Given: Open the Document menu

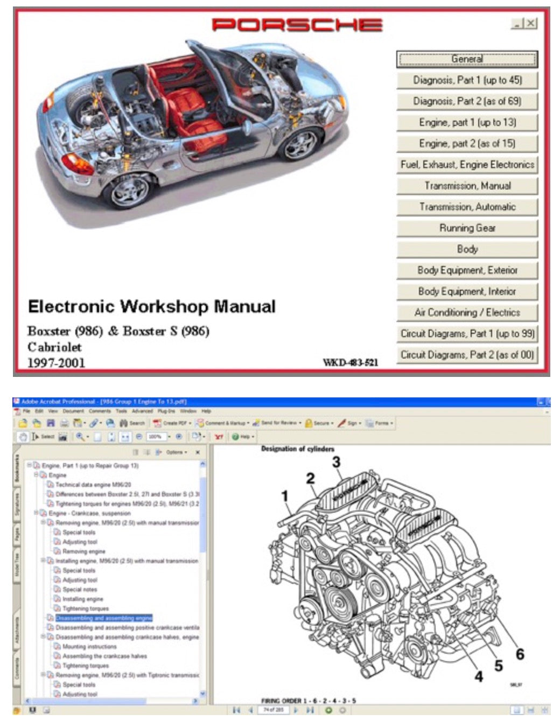Looking at the screenshot, I should coord(73,411).
